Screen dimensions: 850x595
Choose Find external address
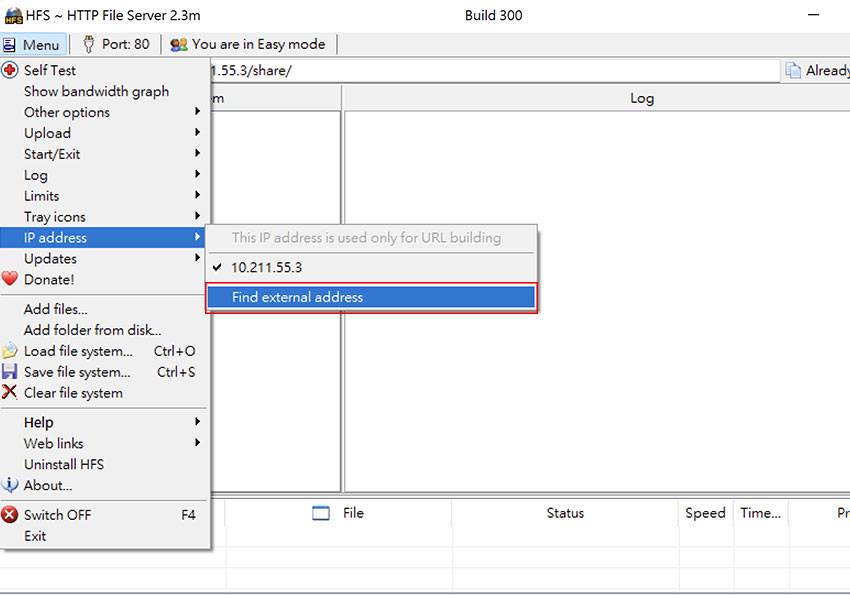coord(297,297)
